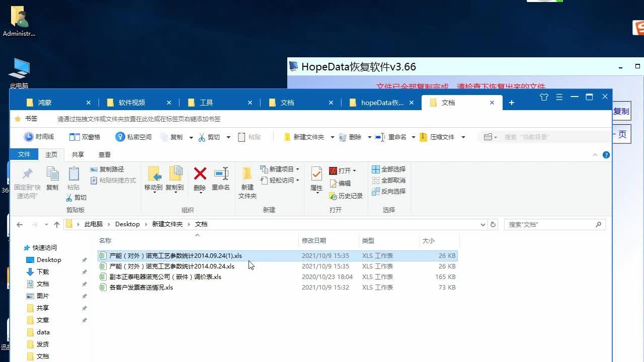Click 复制 button in HopeData window
This screenshot has width=644, height=362.
pos(621,112)
